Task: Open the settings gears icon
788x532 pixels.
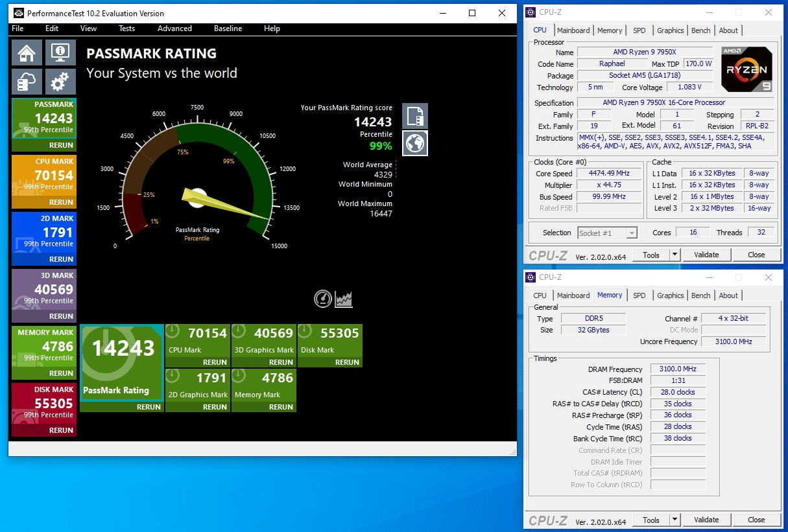Action: click(x=60, y=82)
